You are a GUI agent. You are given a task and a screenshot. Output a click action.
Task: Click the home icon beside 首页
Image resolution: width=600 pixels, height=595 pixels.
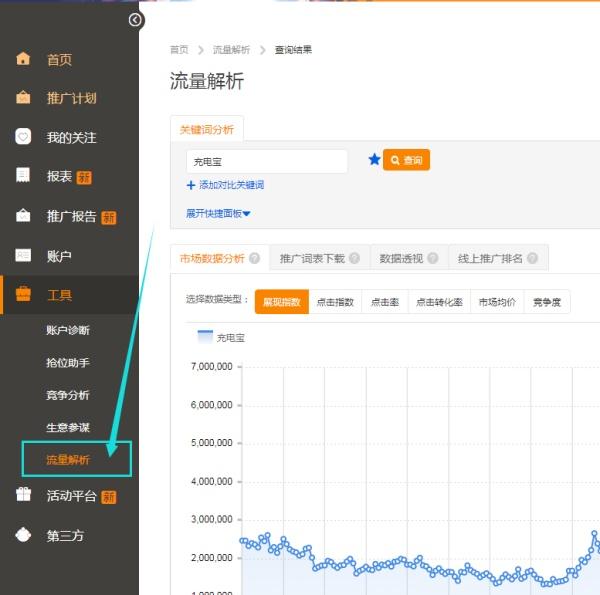23,59
